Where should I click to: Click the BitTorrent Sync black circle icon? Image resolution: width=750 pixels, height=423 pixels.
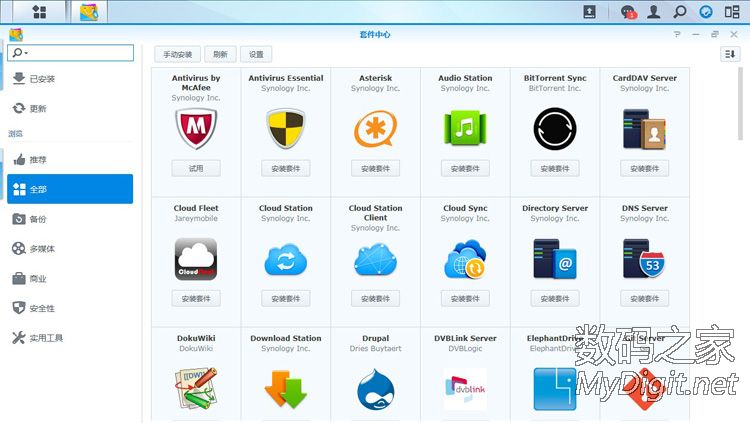point(555,128)
